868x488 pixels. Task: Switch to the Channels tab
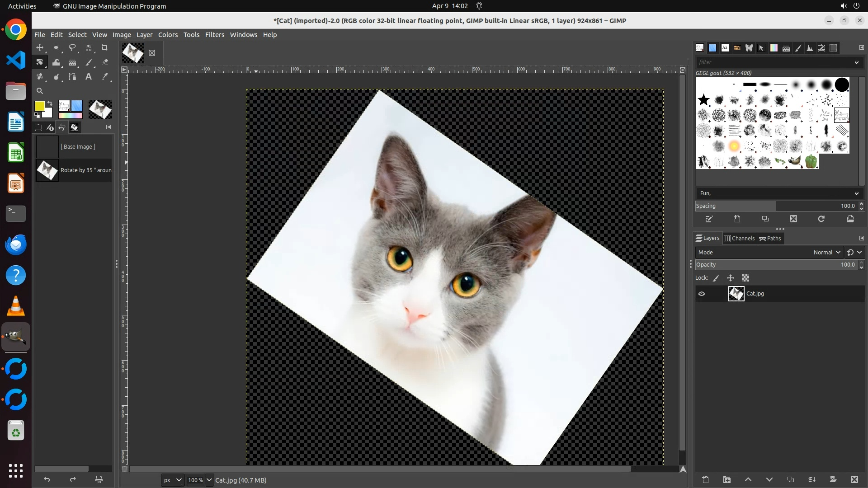739,239
